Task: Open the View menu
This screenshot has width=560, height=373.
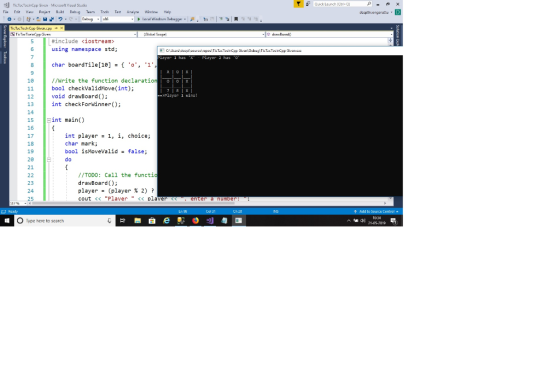Action: coord(30,12)
